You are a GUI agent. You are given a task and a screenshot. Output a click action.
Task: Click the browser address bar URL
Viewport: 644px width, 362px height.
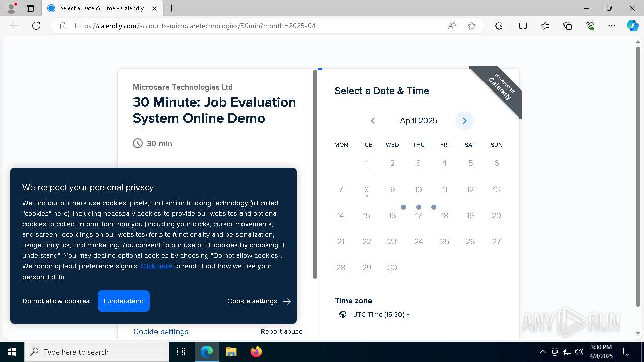click(x=195, y=26)
